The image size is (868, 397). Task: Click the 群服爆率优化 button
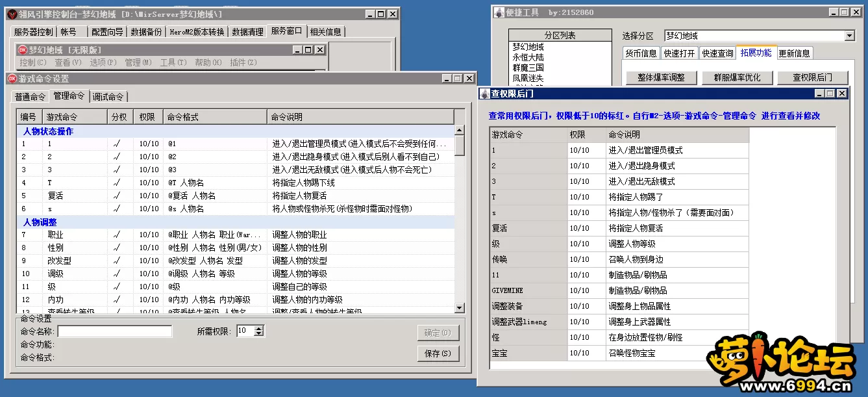click(737, 77)
